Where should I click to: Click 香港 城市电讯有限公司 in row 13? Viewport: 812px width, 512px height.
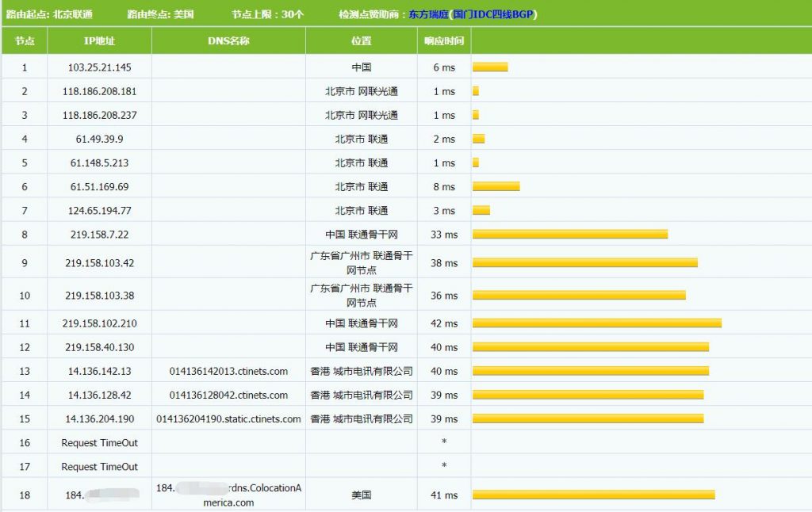point(362,371)
